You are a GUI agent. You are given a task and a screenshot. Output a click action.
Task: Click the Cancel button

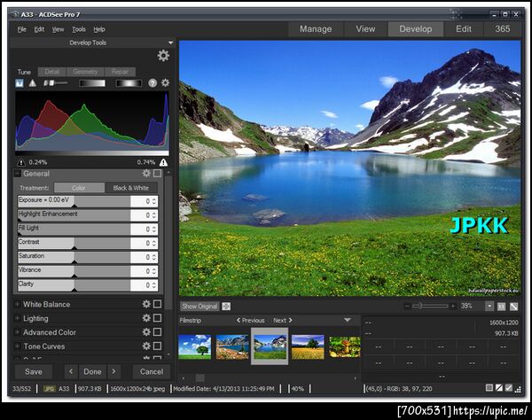coord(152,371)
